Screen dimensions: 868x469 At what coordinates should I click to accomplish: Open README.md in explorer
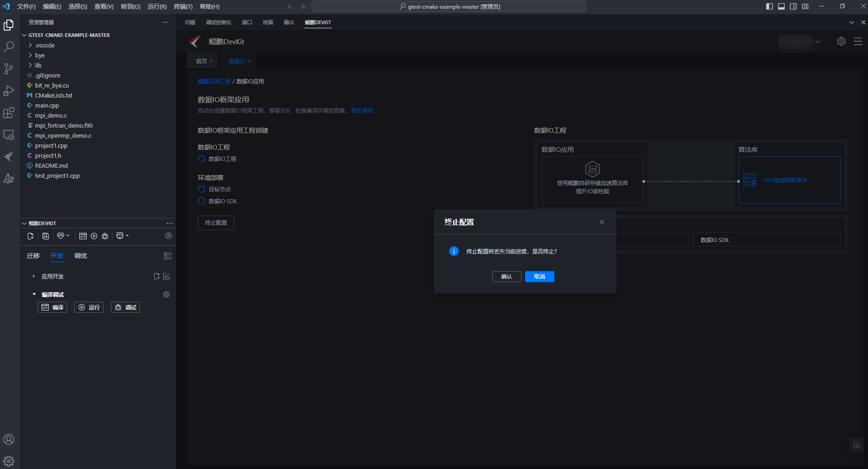[52, 165]
